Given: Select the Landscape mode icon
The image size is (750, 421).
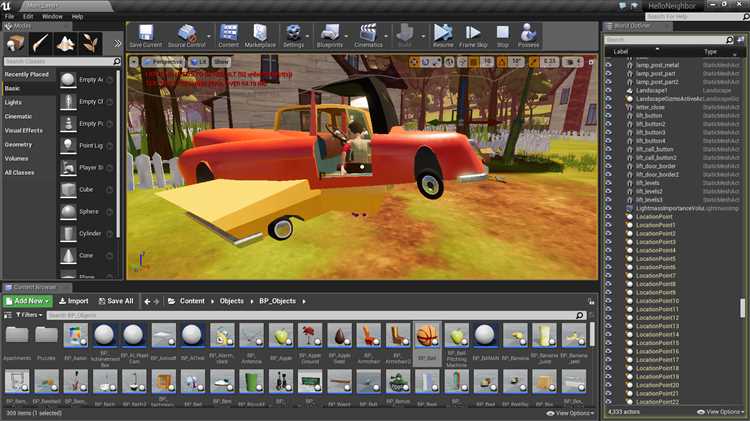Looking at the screenshot, I should pyautogui.click(x=66, y=44).
